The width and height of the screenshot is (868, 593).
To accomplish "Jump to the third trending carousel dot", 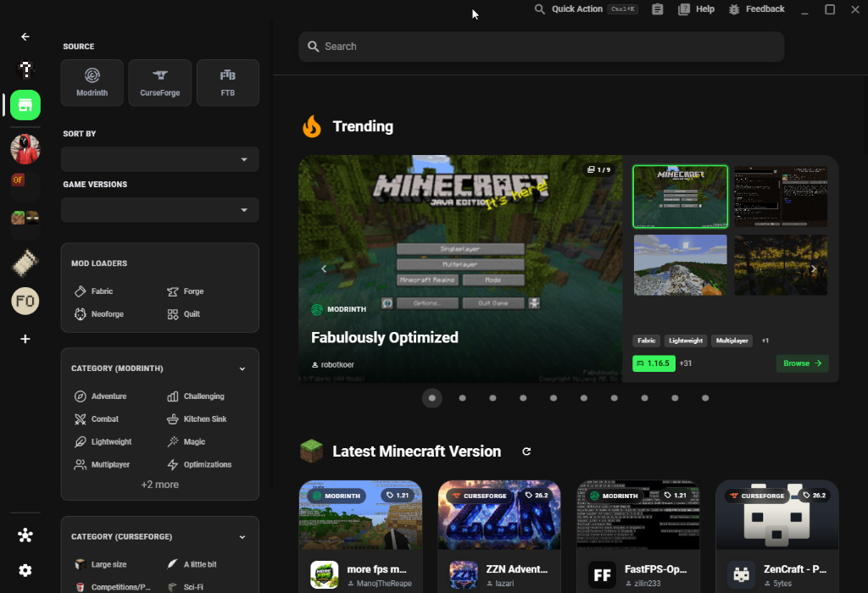I will tap(492, 398).
